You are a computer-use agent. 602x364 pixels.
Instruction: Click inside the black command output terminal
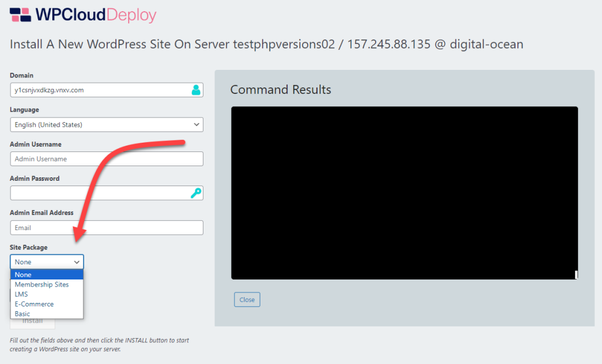point(404,193)
